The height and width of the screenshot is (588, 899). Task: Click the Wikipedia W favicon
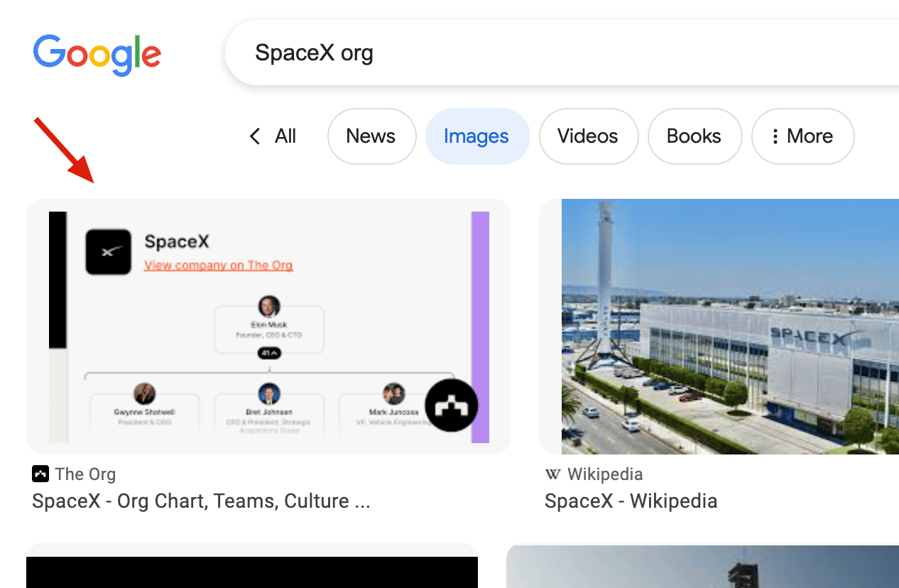[x=552, y=474]
